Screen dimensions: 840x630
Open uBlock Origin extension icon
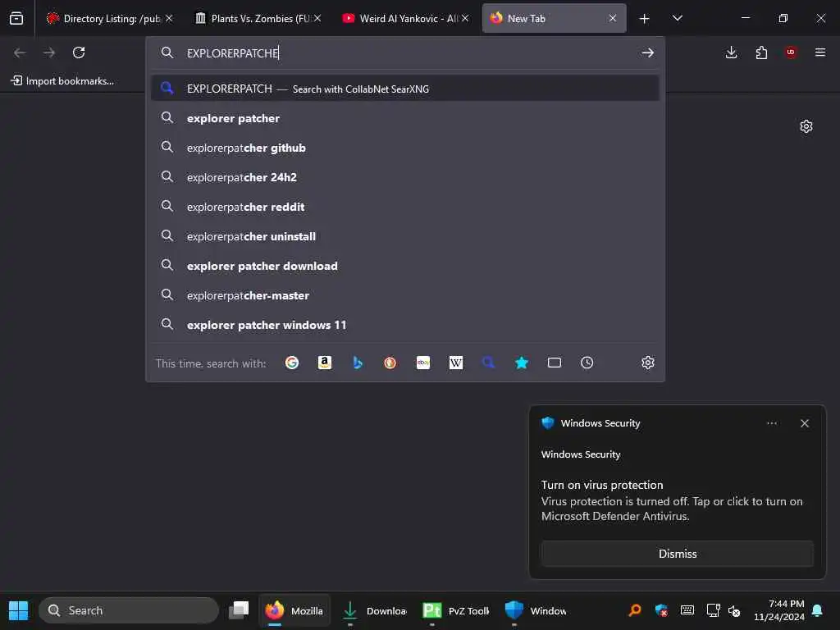(791, 52)
